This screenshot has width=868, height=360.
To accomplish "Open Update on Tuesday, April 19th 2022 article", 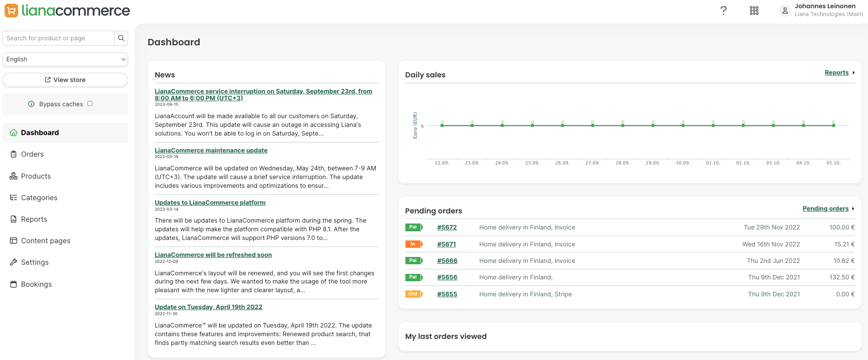I will tap(209, 307).
